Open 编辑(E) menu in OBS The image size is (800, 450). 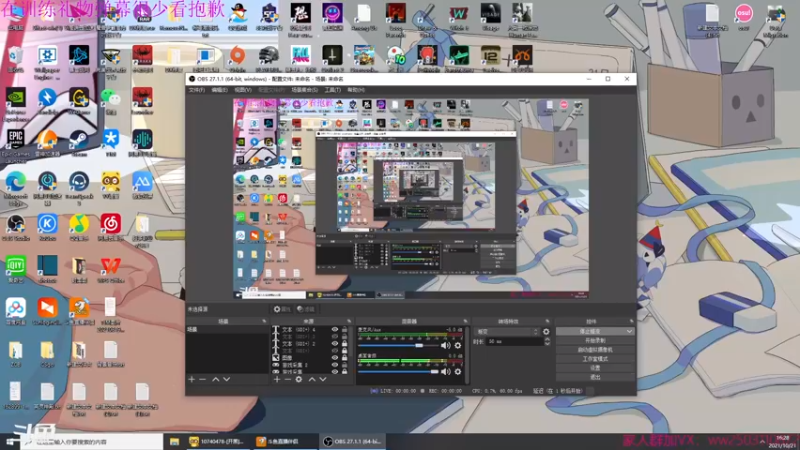point(219,90)
